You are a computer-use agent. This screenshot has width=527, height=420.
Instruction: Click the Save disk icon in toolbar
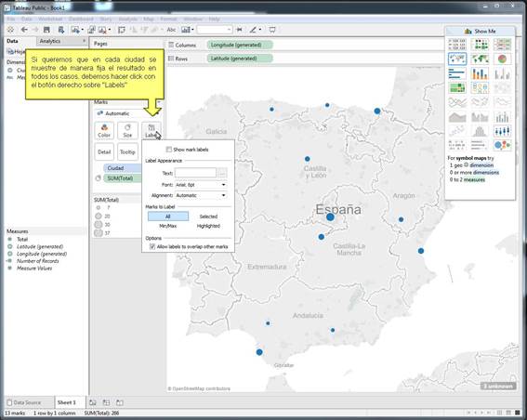46,30
